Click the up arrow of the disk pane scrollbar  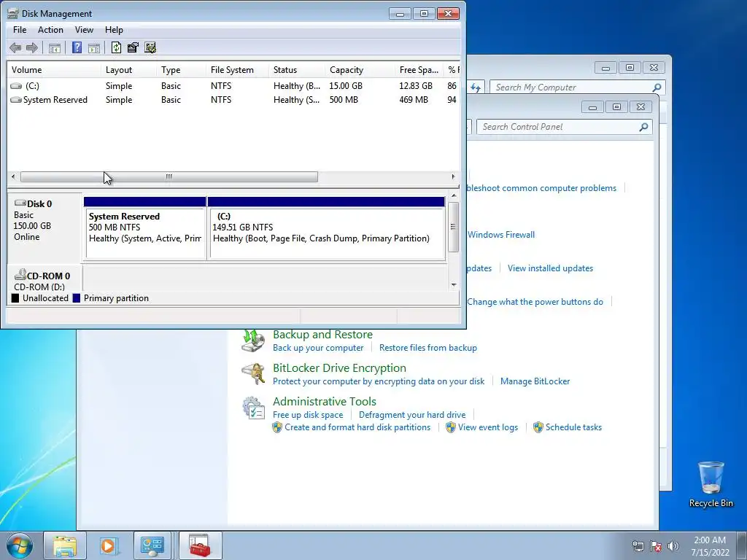pos(454,195)
